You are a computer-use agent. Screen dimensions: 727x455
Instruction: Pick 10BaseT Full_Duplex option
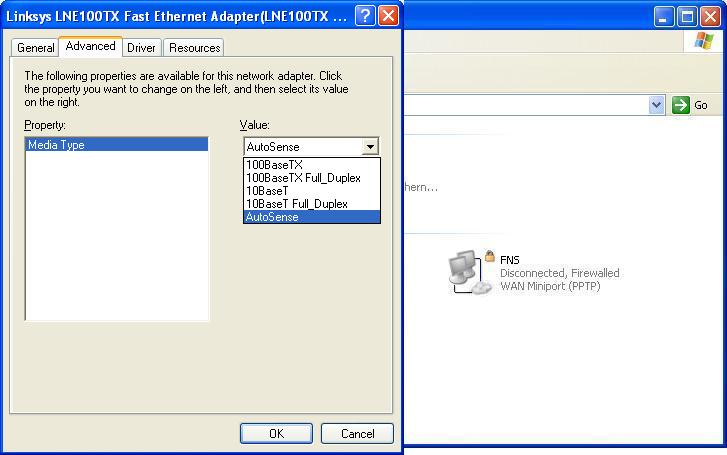pyautogui.click(x=312, y=204)
